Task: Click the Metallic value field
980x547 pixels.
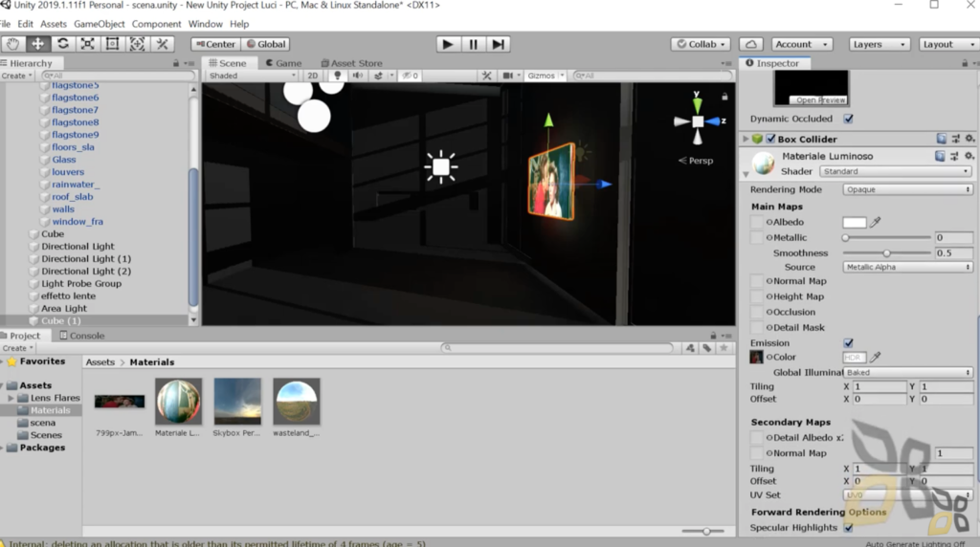Action: coord(953,237)
